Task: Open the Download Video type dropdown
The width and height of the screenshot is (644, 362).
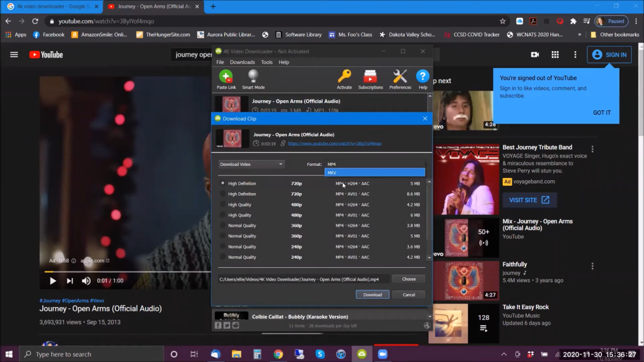Action: coord(251,164)
